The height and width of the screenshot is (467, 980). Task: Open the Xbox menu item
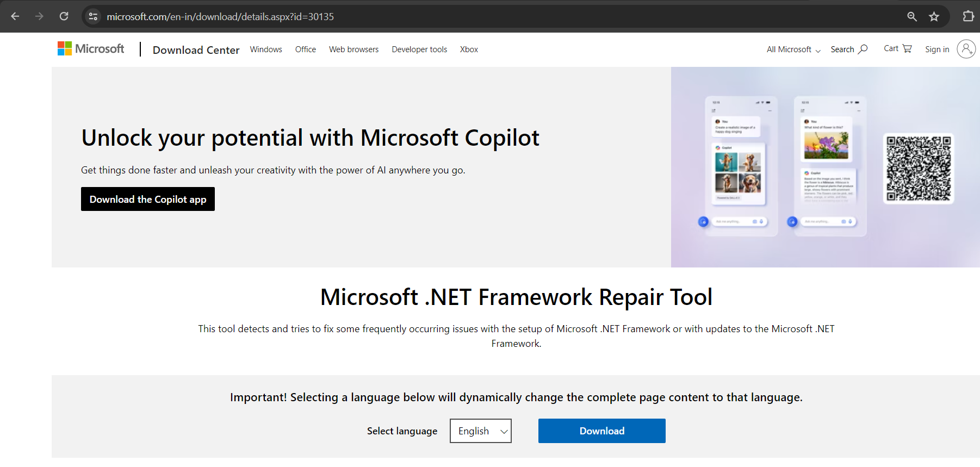(469, 49)
